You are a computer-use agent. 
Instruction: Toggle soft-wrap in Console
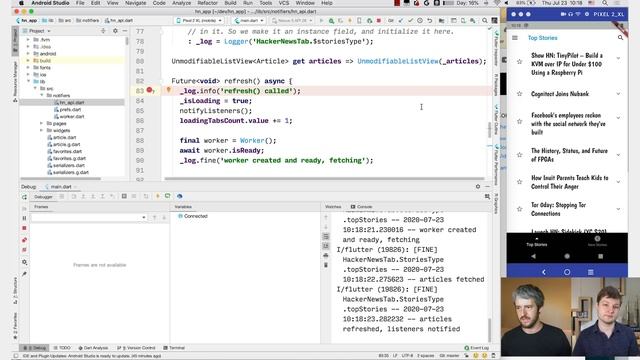pos(326,236)
